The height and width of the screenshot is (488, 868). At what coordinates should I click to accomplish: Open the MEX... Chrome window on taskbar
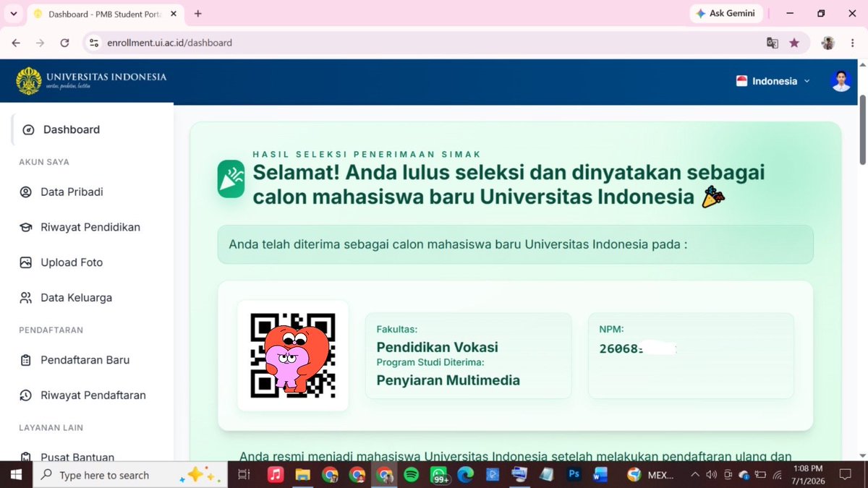(x=651, y=475)
